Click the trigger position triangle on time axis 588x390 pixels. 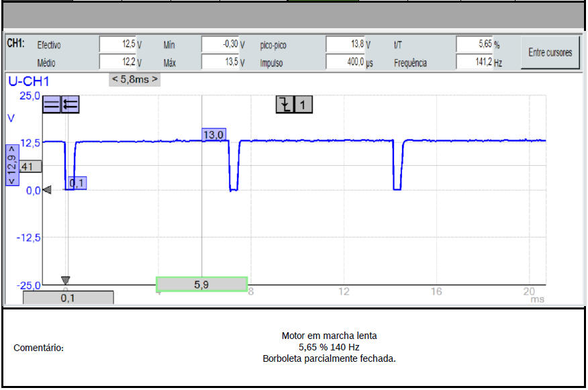click(65, 280)
